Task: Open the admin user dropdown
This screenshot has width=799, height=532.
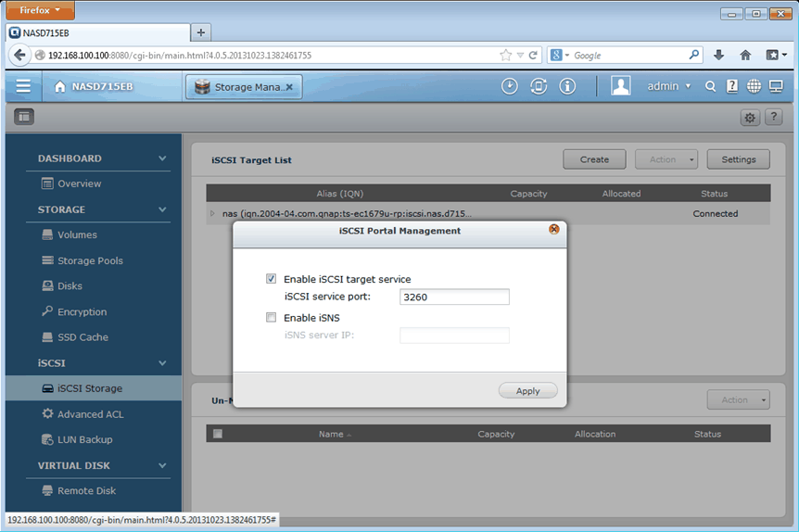Action: coord(668,86)
